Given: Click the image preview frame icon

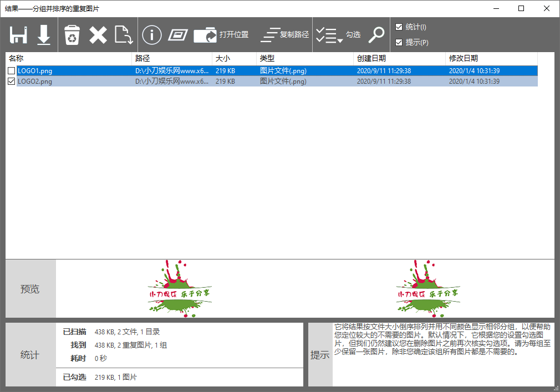Looking at the screenshot, I should tap(178, 35).
